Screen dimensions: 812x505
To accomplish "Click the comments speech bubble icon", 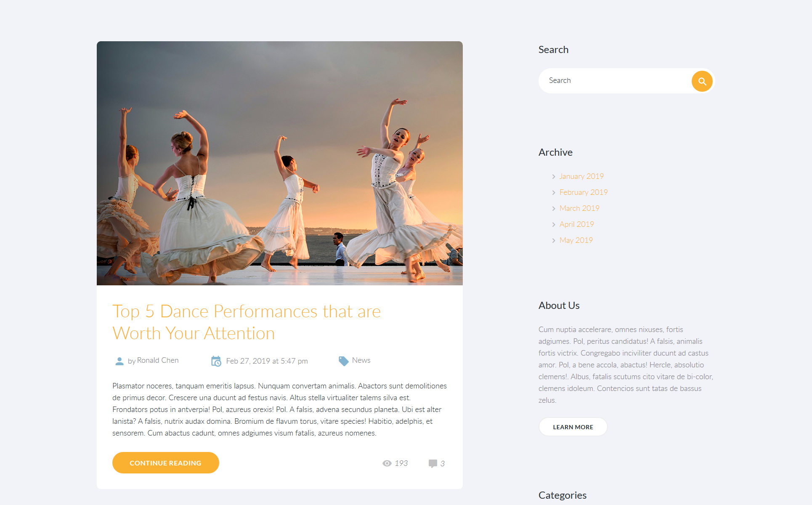I will tap(433, 463).
